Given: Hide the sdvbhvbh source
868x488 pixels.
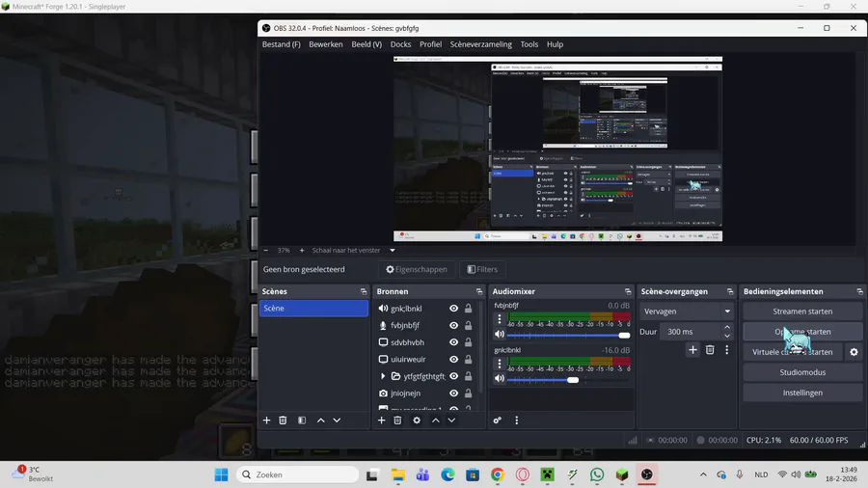Looking at the screenshot, I should point(454,342).
